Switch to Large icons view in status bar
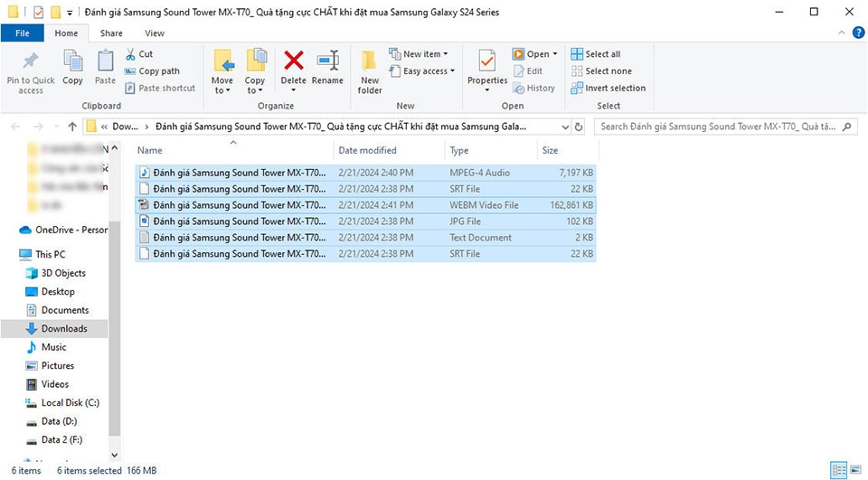868x480 pixels. pyautogui.click(x=856, y=471)
